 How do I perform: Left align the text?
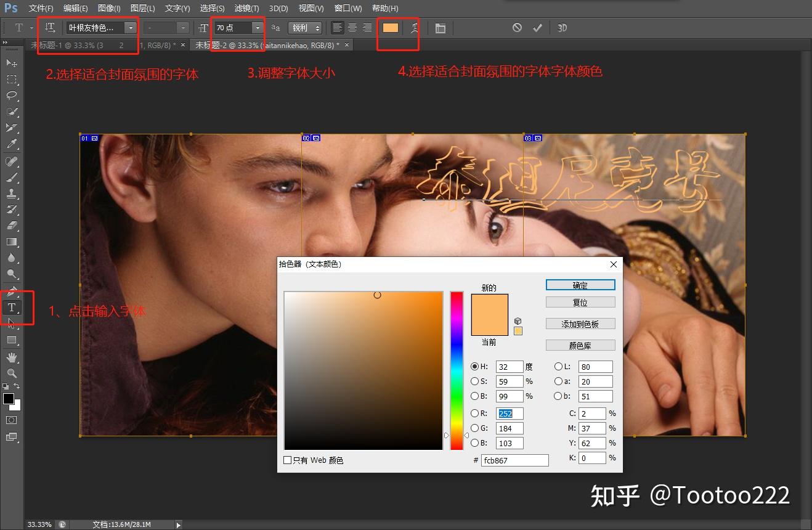[337, 28]
